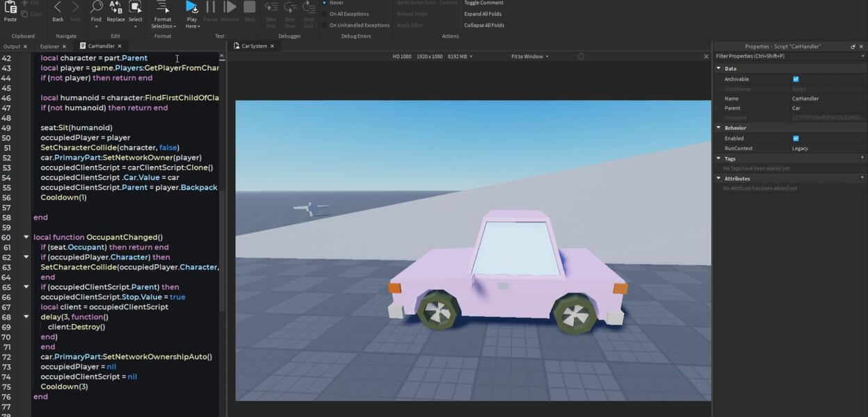Open the Fit to Window dropdown

tap(529, 56)
